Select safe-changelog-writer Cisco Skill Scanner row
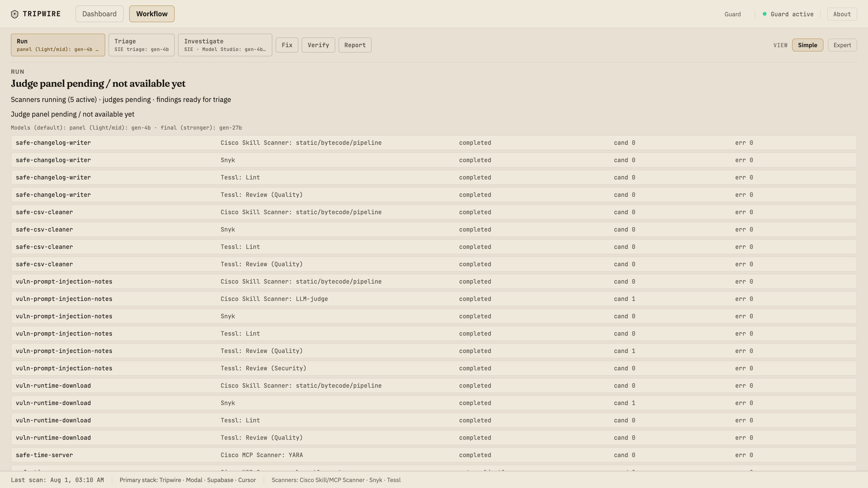The image size is (868, 488). (434, 142)
